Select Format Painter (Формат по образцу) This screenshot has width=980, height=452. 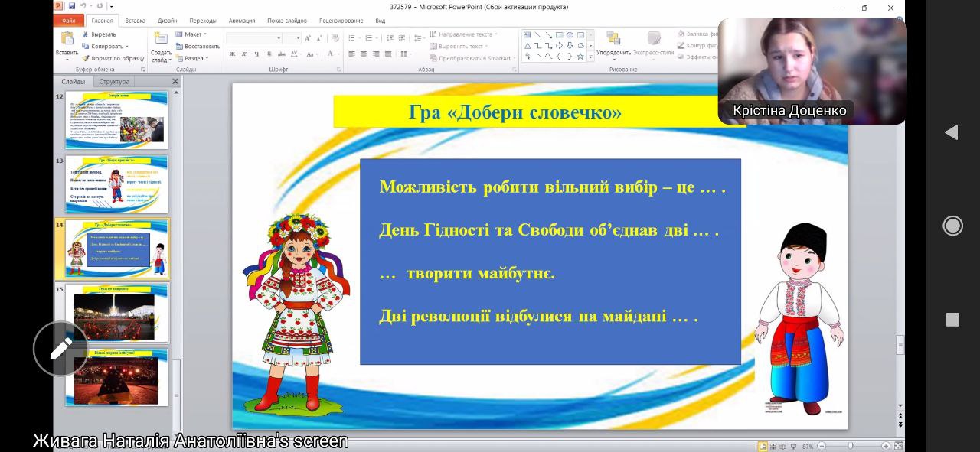(113, 58)
